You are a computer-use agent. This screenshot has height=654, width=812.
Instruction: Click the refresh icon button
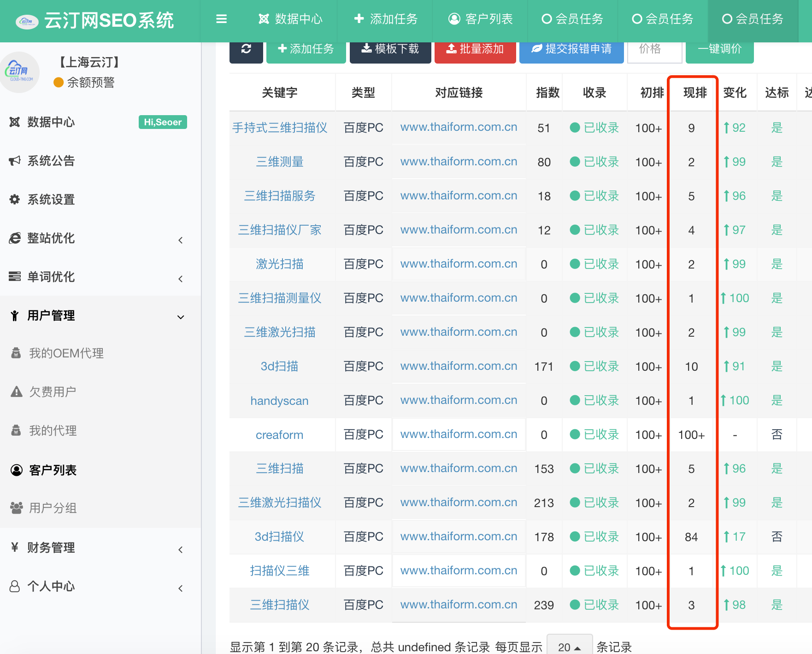click(246, 49)
